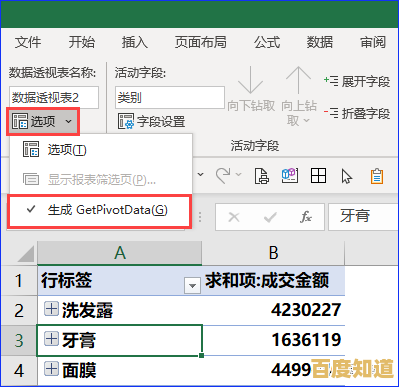399x387 pixels.
Task: Click the select objects pointer icon
Action: coord(347,176)
